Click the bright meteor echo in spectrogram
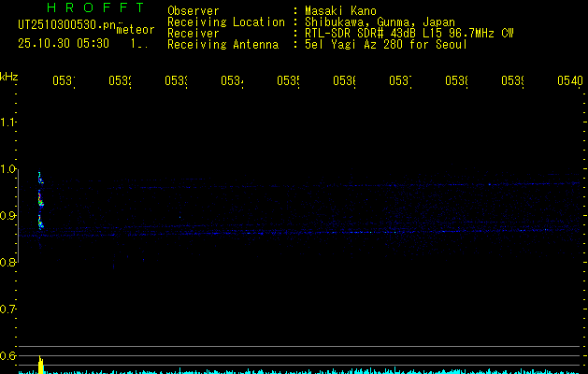The image size is (588, 374). coord(40,198)
